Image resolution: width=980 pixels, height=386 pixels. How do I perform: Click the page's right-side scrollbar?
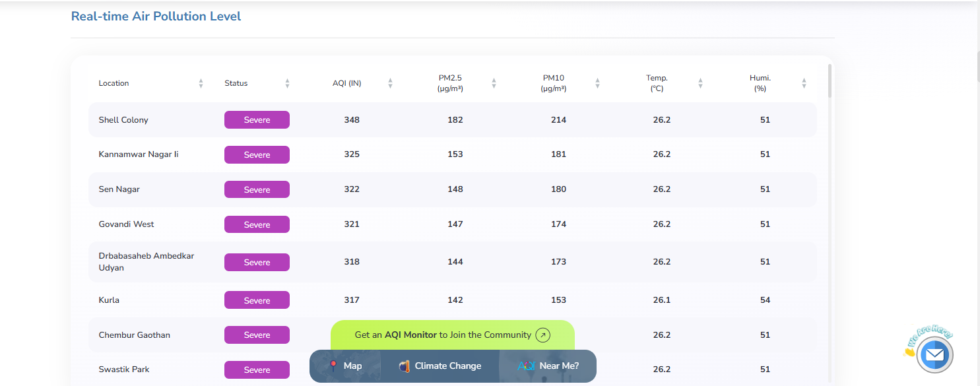point(977,66)
